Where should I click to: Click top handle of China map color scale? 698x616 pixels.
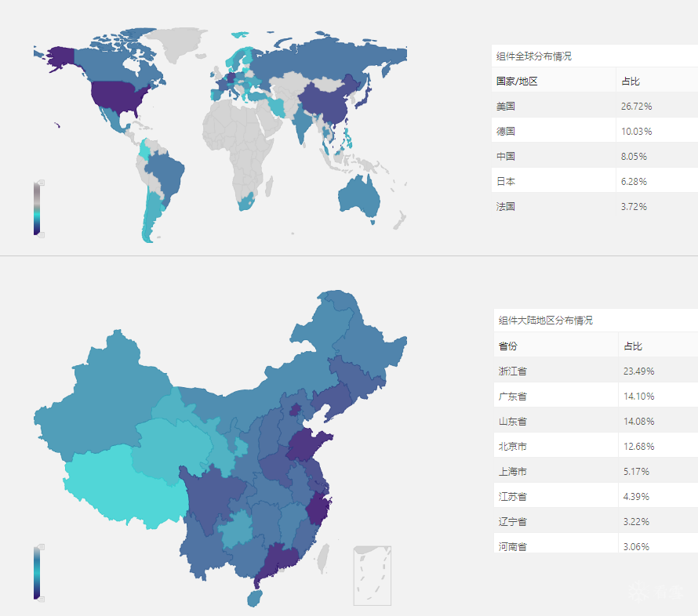tap(41, 546)
